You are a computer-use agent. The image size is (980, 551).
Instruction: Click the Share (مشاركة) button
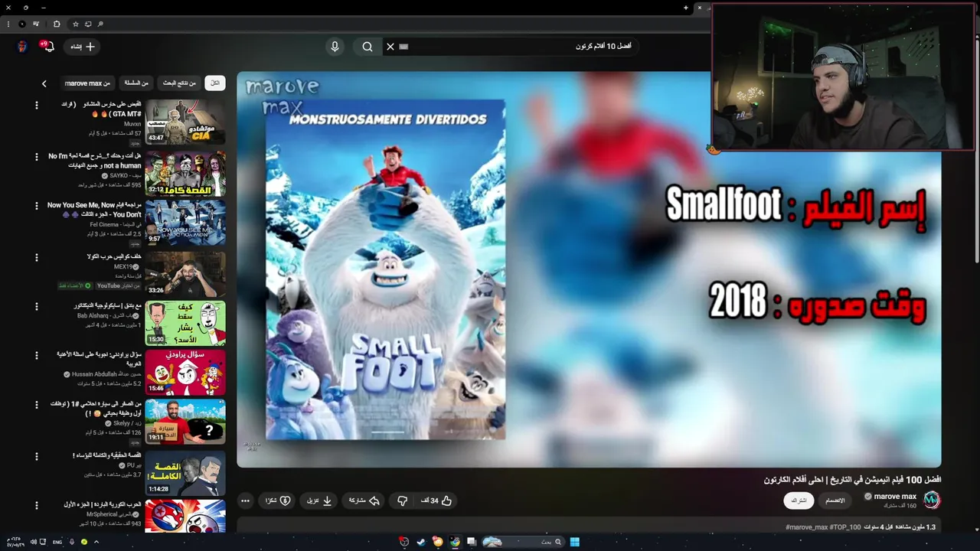(364, 500)
